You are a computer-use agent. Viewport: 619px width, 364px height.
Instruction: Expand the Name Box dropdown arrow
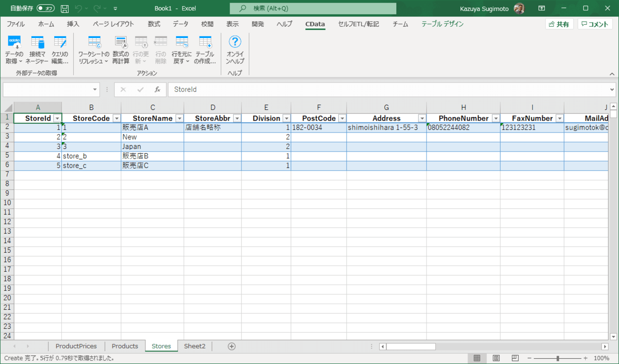[x=95, y=89]
